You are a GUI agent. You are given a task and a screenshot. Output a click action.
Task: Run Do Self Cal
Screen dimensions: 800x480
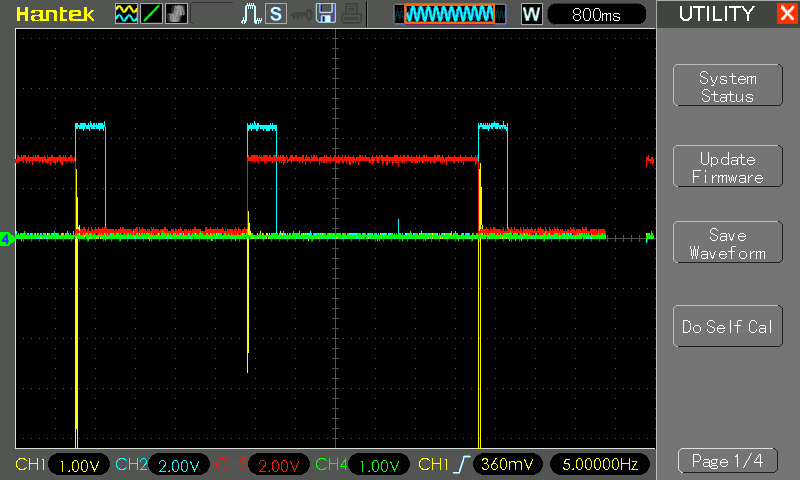point(727,327)
